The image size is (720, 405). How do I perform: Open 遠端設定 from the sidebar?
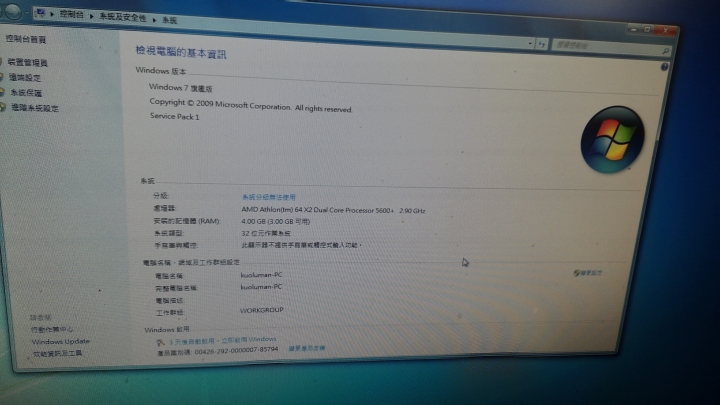[25, 78]
